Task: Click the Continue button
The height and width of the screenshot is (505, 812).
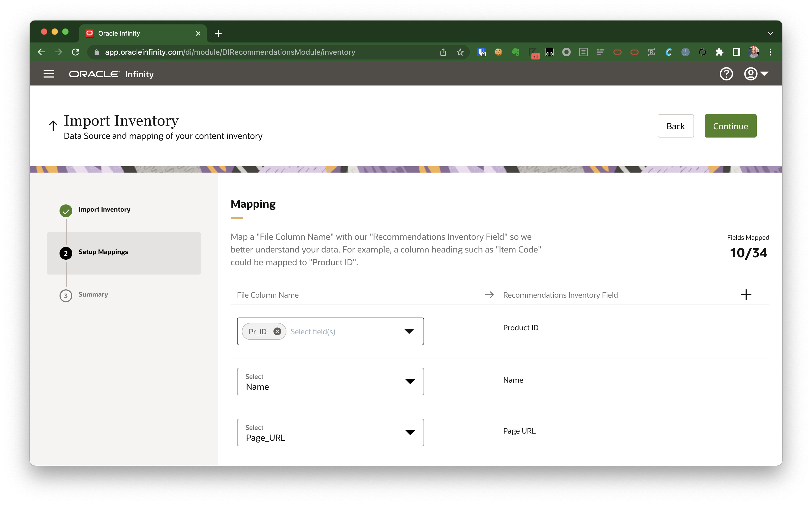Action: [x=730, y=126]
